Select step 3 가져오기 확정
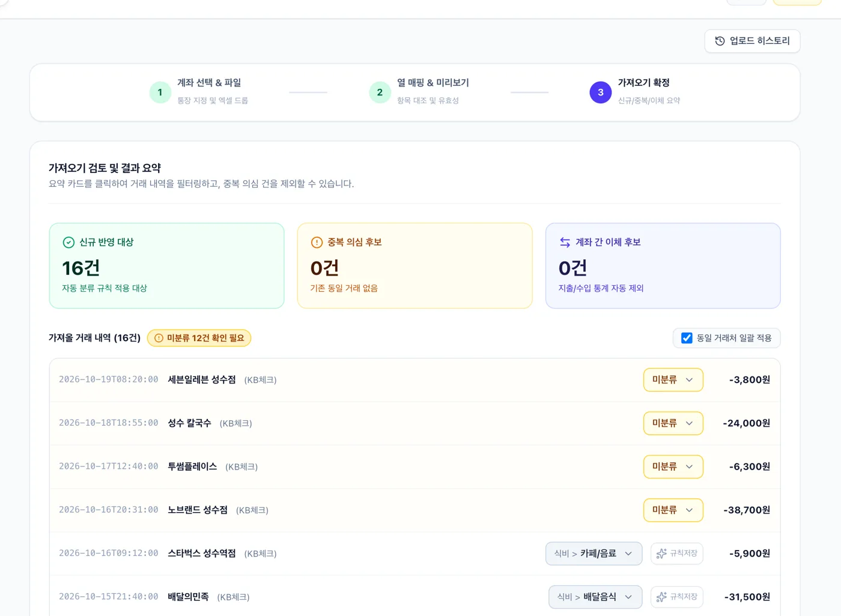The width and height of the screenshot is (841, 616). coord(636,92)
